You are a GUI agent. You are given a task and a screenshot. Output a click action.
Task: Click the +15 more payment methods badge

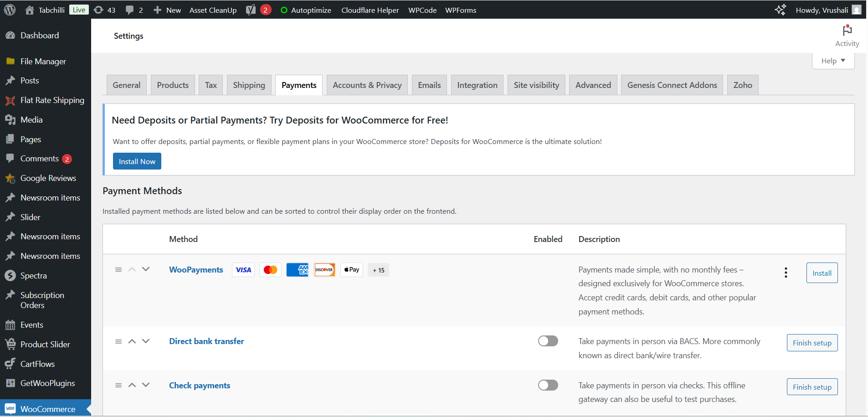(x=378, y=270)
